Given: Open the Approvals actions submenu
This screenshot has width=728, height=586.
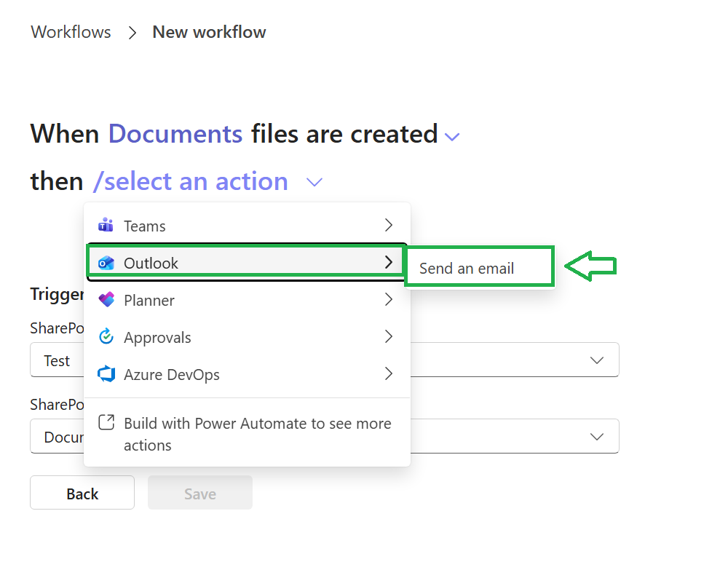Looking at the screenshot, I should pos(247,337).
